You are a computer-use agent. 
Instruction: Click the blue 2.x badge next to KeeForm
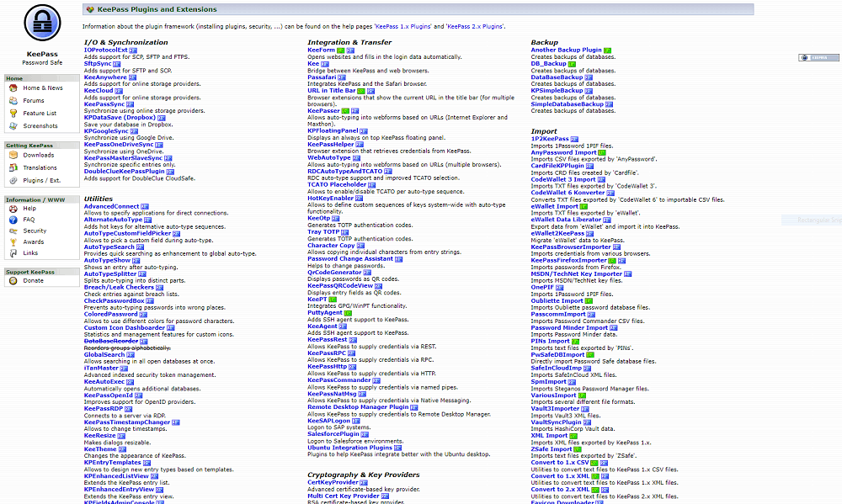[350, 50]
